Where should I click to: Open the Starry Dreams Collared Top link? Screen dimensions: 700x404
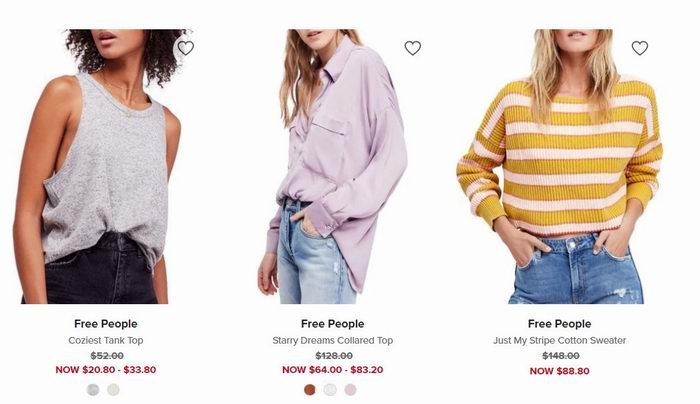click(x=333, y=340)
